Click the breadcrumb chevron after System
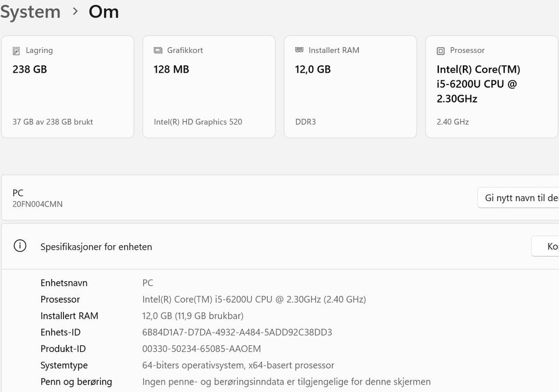559x392 pixels. point(75,11)
